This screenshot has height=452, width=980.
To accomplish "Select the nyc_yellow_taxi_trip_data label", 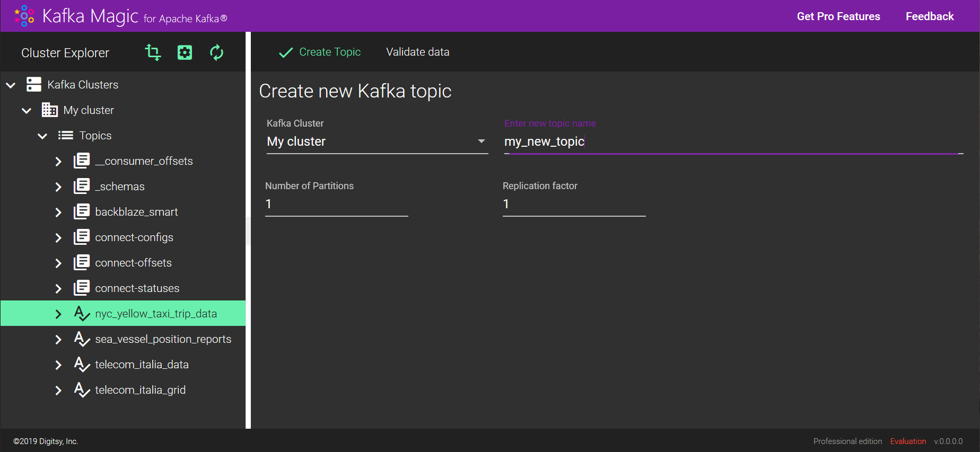I will click(x=156, y=314).
